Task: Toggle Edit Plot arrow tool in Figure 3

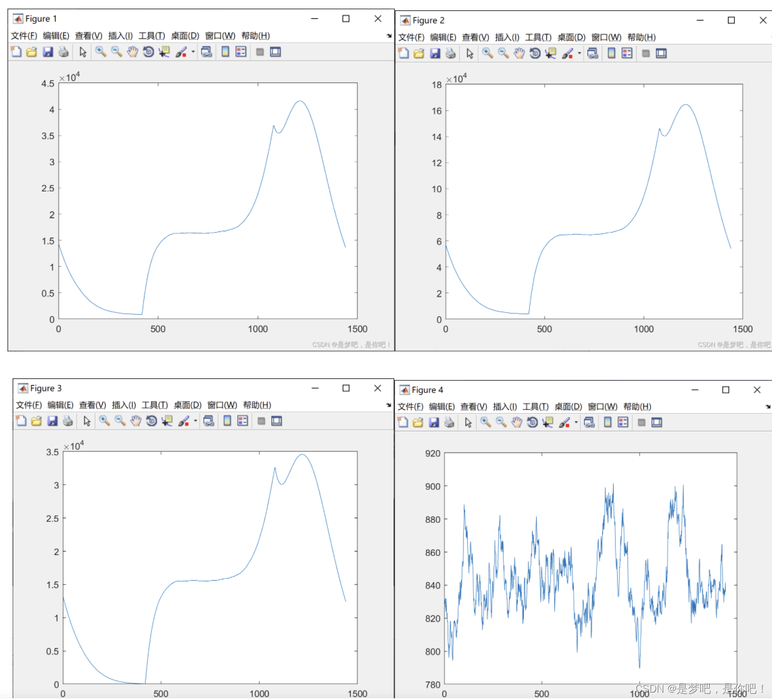Action: (87, 421)
